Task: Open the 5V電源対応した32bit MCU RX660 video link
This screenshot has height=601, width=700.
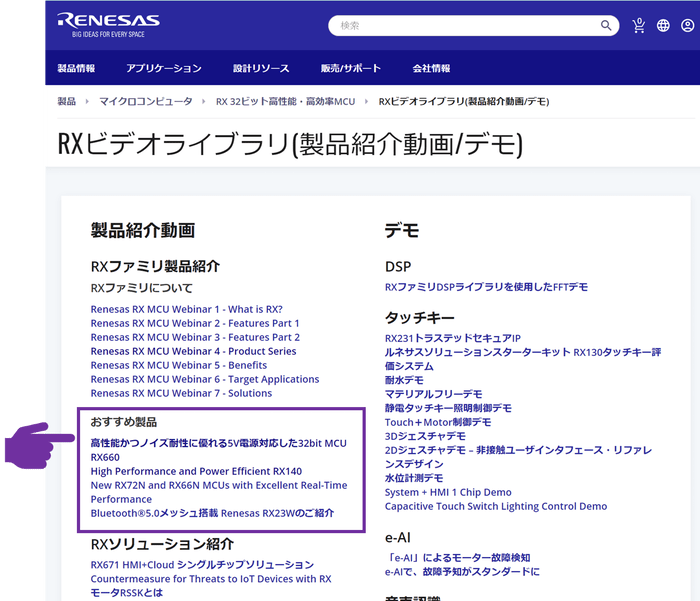Action: tap(218, 450)
